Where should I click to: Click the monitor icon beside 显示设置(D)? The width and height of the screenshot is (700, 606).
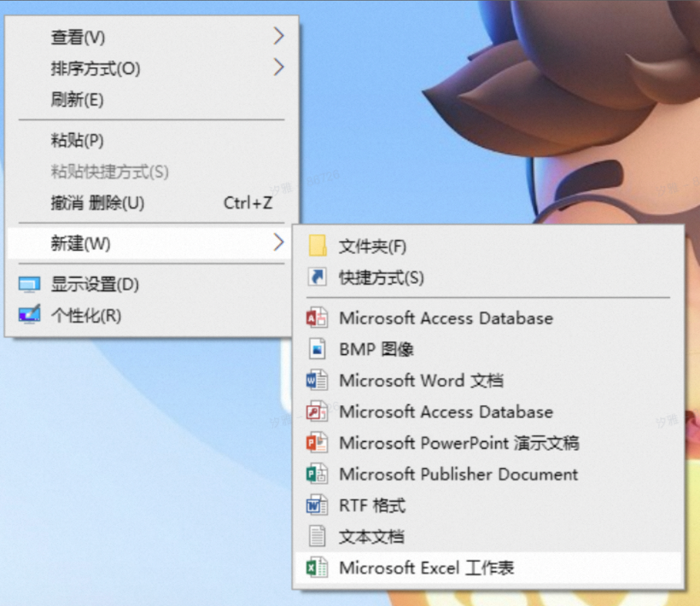tap(30, 284)
